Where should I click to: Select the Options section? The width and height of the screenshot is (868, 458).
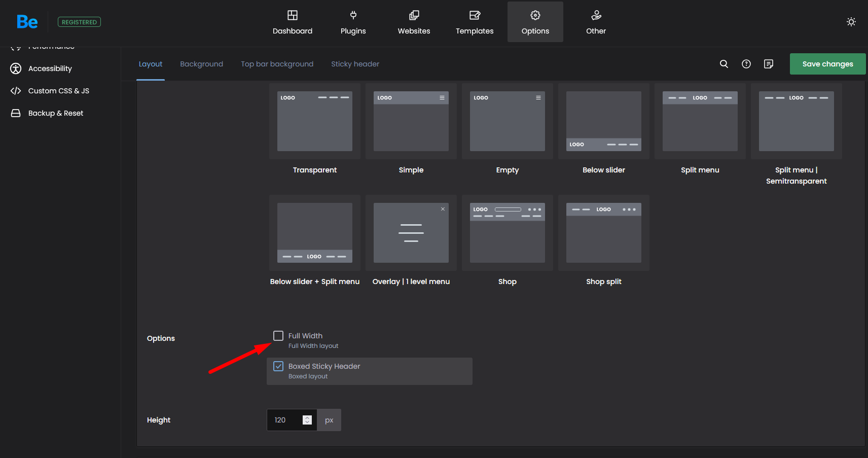pos(535,22)
